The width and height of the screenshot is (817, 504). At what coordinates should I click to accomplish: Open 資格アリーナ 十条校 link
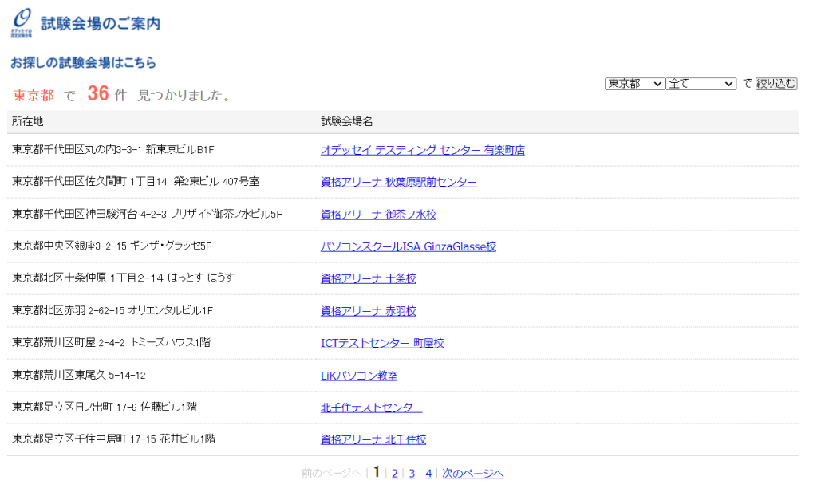(369, 278)
